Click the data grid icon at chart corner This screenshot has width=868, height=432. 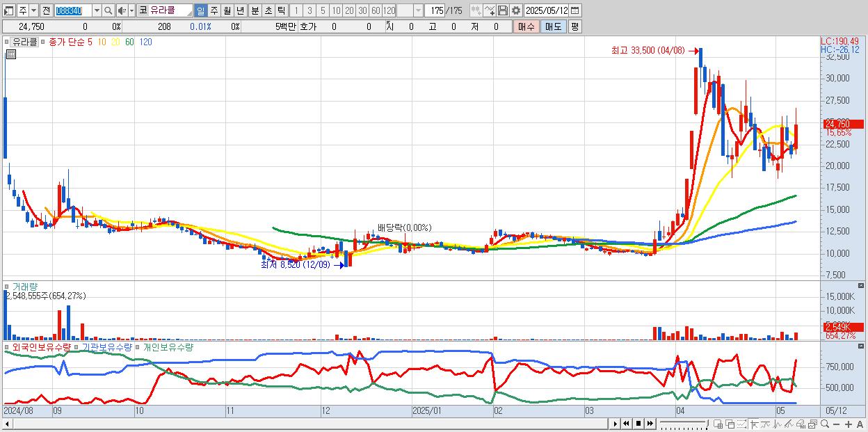[11, 55]
